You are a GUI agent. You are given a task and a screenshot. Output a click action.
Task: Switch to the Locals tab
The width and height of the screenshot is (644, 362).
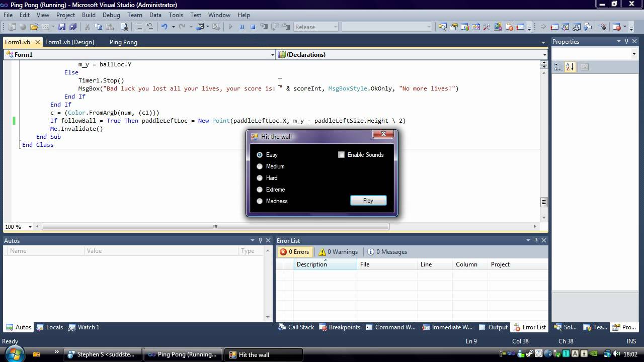tap(50, 327)
